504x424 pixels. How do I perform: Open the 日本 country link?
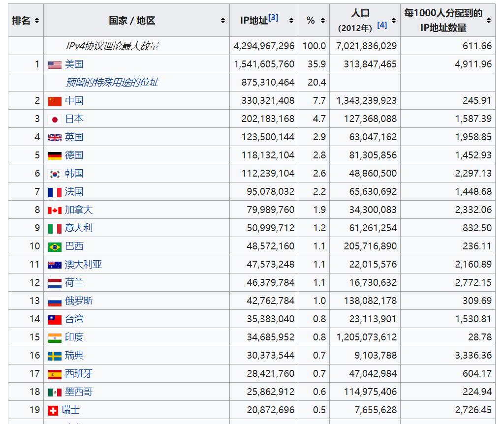pos(74,119)
